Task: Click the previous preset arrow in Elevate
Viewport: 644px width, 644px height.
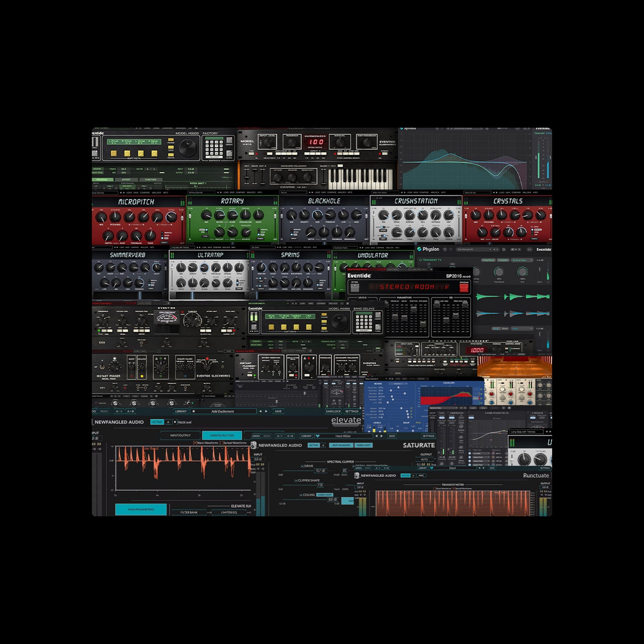Action: coord(261,411)
